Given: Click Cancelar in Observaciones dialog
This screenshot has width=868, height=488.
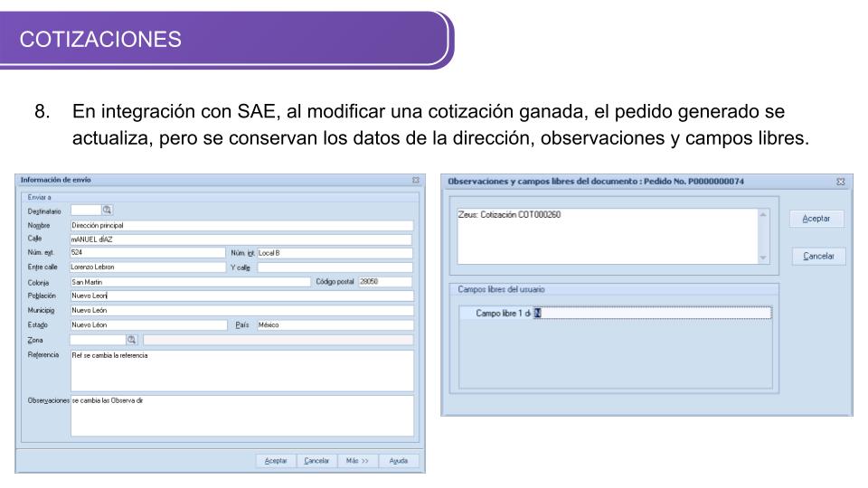Looking at the screenshot, I should tap(819, 256).
